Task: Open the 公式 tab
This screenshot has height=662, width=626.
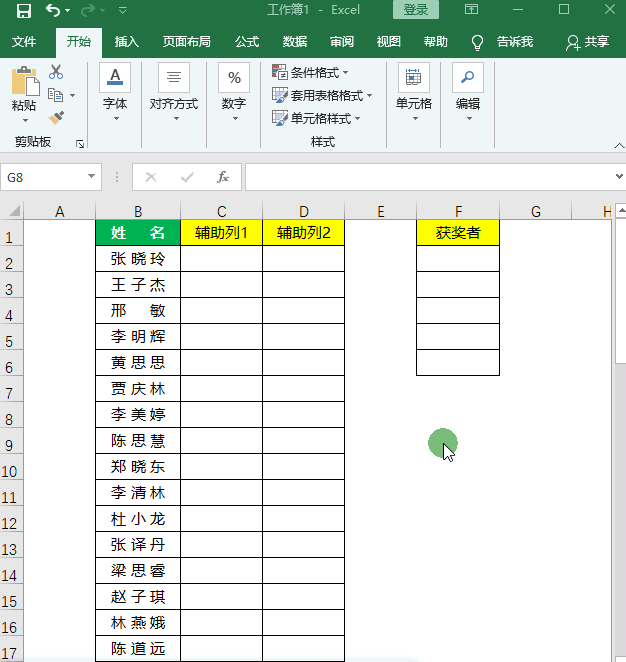Action: [x=247, y=42]
